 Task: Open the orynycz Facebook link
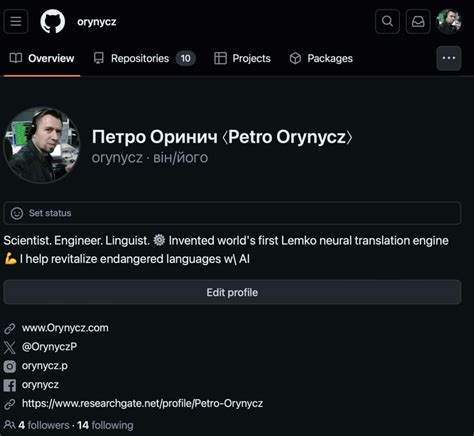[x=40, y=385]
